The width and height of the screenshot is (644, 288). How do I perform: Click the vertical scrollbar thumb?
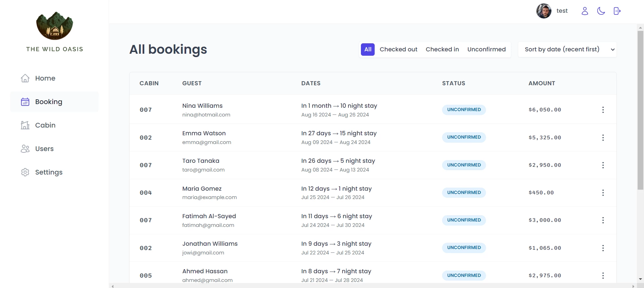click(640, 110)
